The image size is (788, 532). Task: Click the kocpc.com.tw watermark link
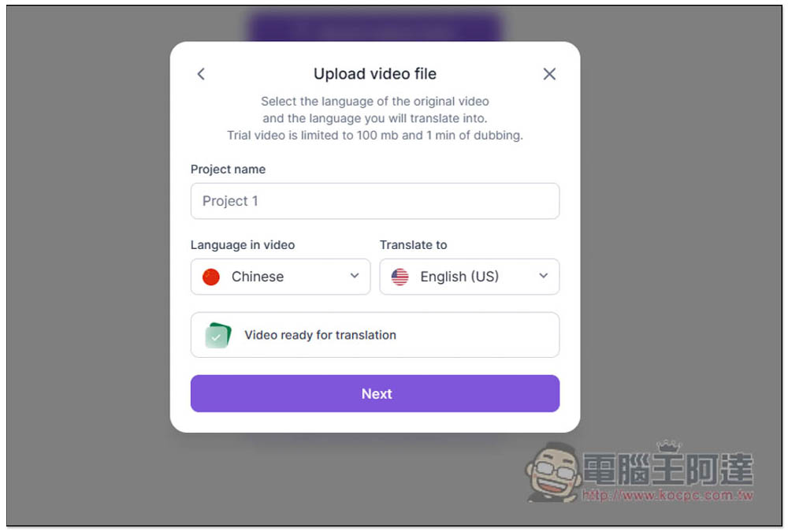click(667, 495)
